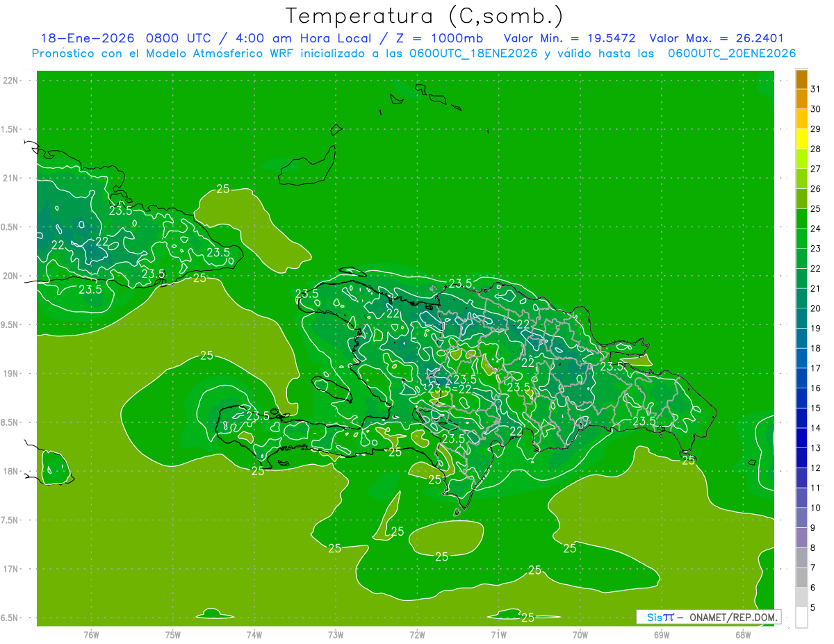Click the 21N latitude axis label
Image resolution: width=834 pixels, height=644 pixels.
pos(10,178)
